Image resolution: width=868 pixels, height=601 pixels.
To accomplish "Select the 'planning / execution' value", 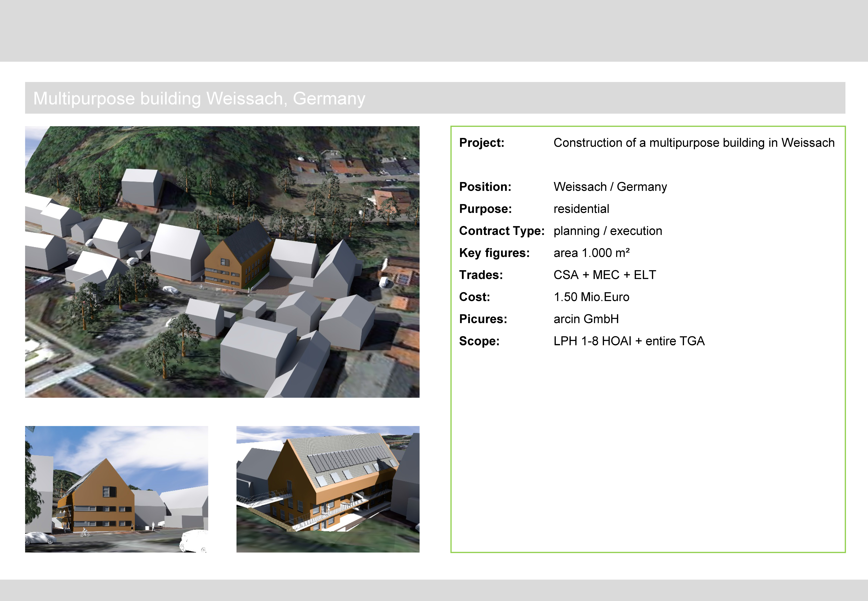I will coord(608,231).
